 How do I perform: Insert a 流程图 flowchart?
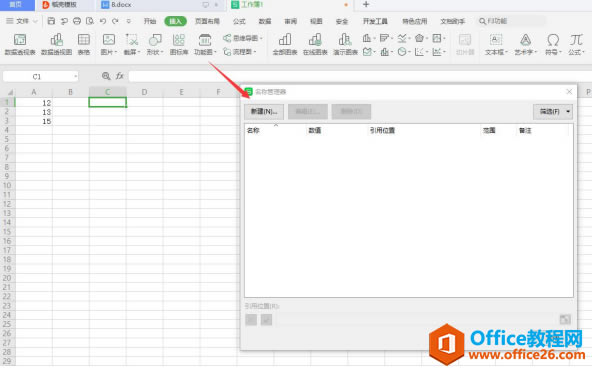(240, 51)
